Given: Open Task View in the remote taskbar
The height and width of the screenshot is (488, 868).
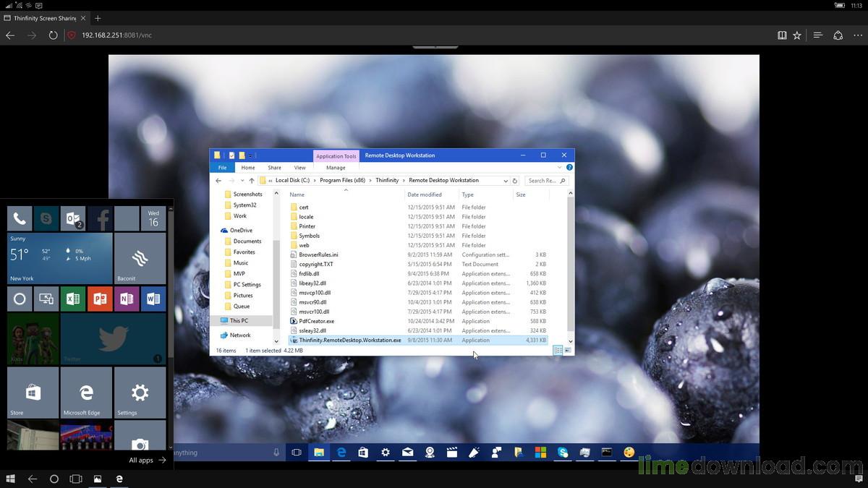Looking at the screenshot, I should click(296, 453).
